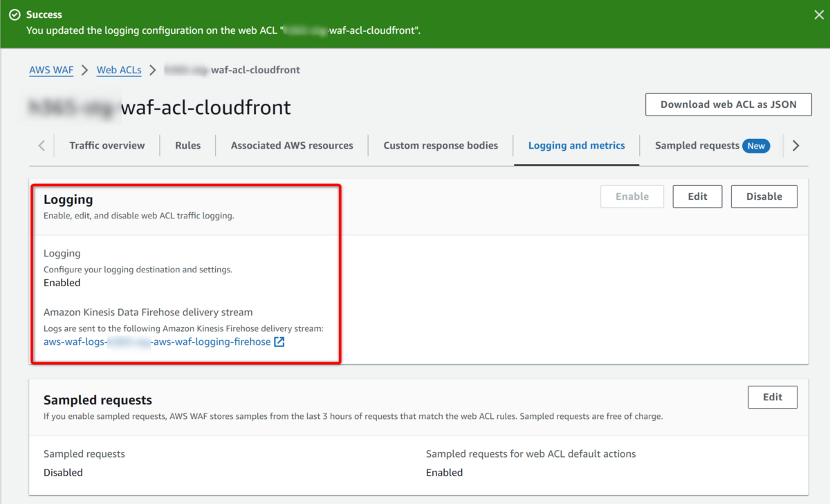This screenshot has height=504, width=830.
Task: Open the Custom response bodies tab
Action: pyautogui.click(x=441, y=146)
